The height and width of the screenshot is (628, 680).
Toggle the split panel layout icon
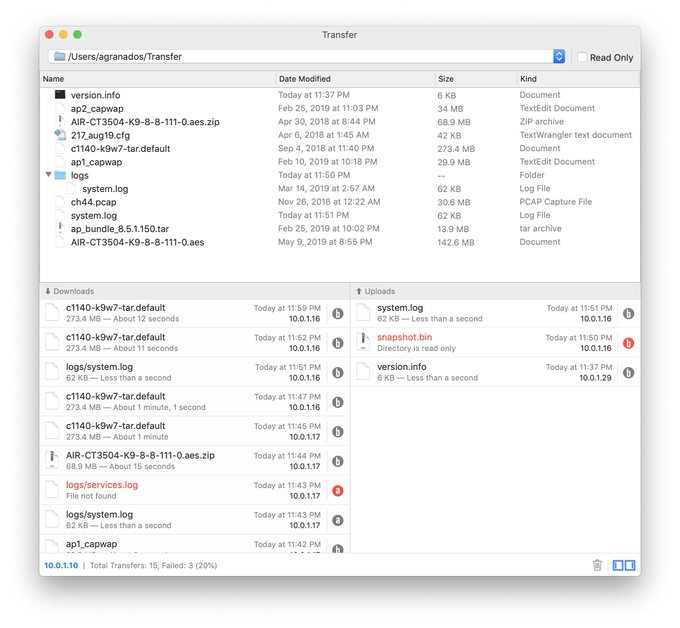[624, 565]
